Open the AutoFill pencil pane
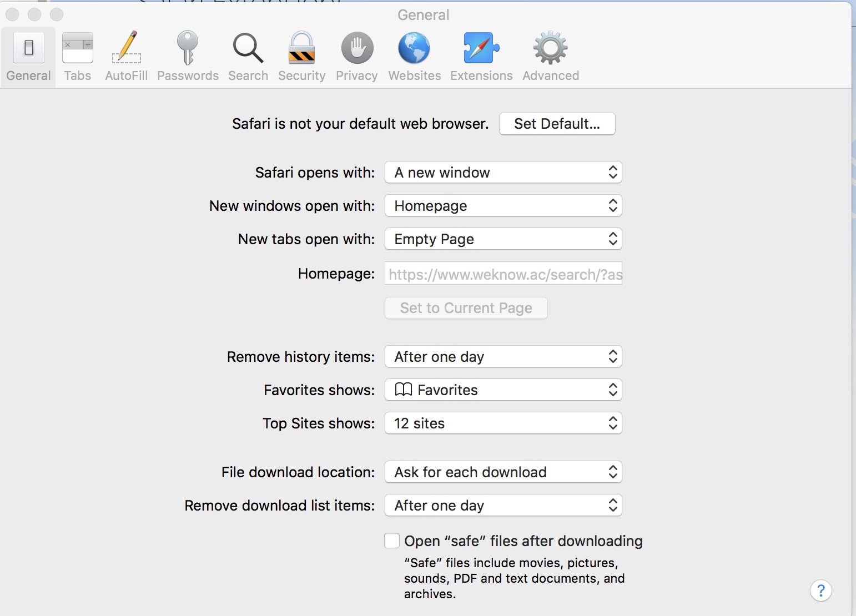 127,57
